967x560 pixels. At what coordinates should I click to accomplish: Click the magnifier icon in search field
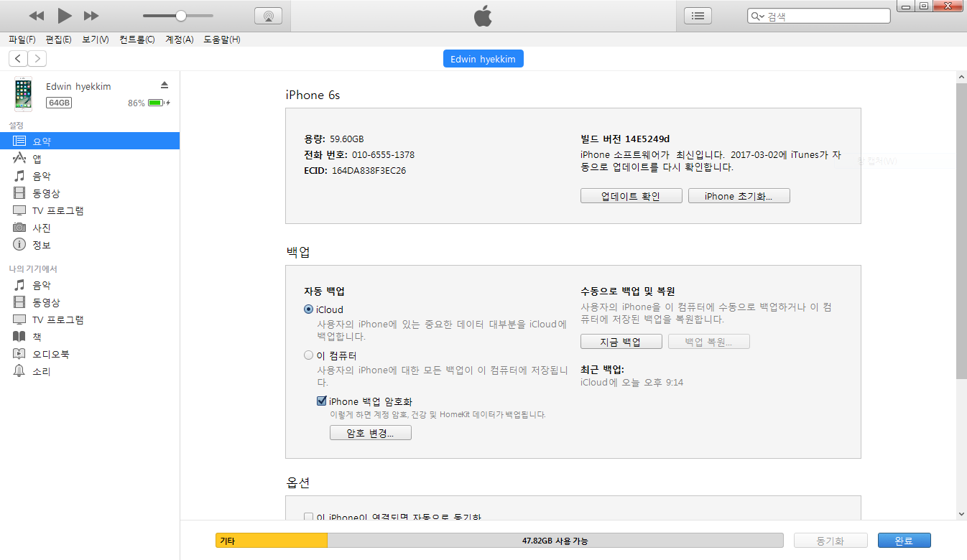point(757,16)
